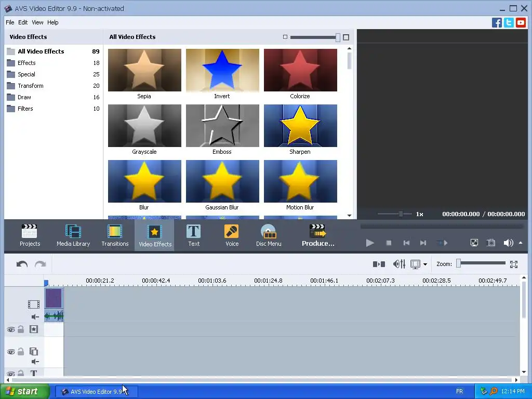Open the Help menu
The height and width of the screenshot is (399, 532).
pyautogui.click(x=52, y=22)
